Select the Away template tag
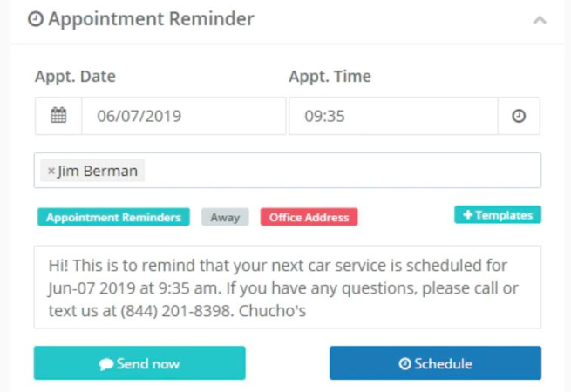This screenshot has width=571, height=392. pos(225,217)
